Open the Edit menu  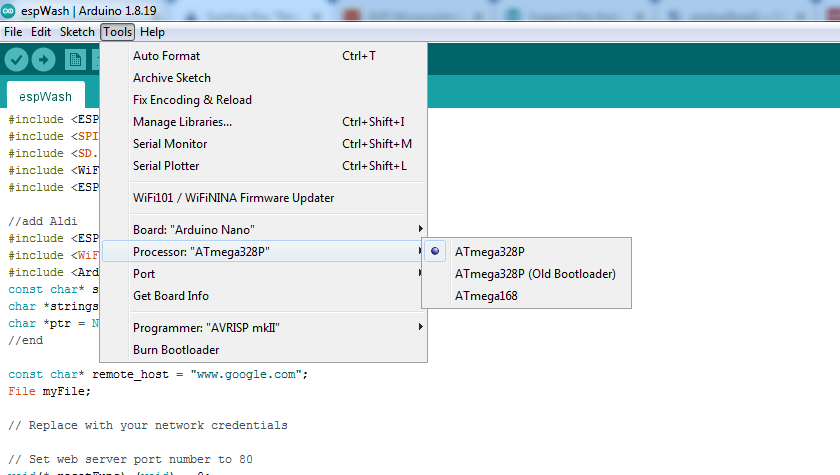point(41,32)
